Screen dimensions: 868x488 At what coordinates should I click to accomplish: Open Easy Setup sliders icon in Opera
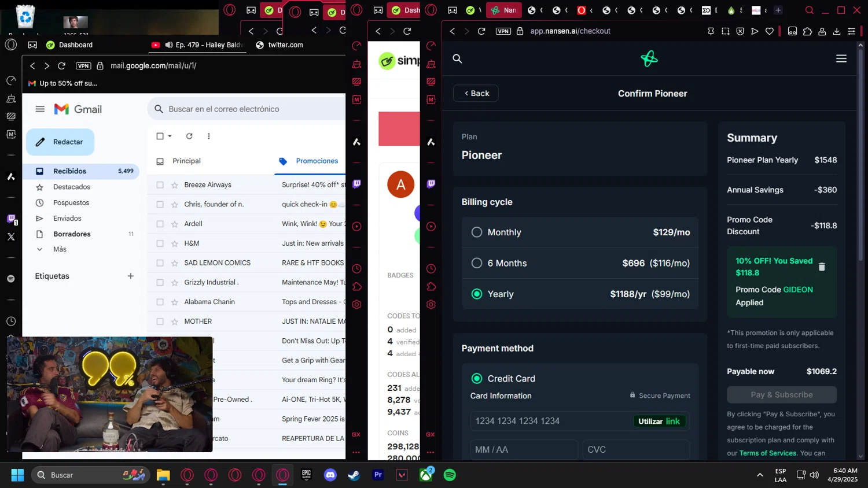point(851,31)
